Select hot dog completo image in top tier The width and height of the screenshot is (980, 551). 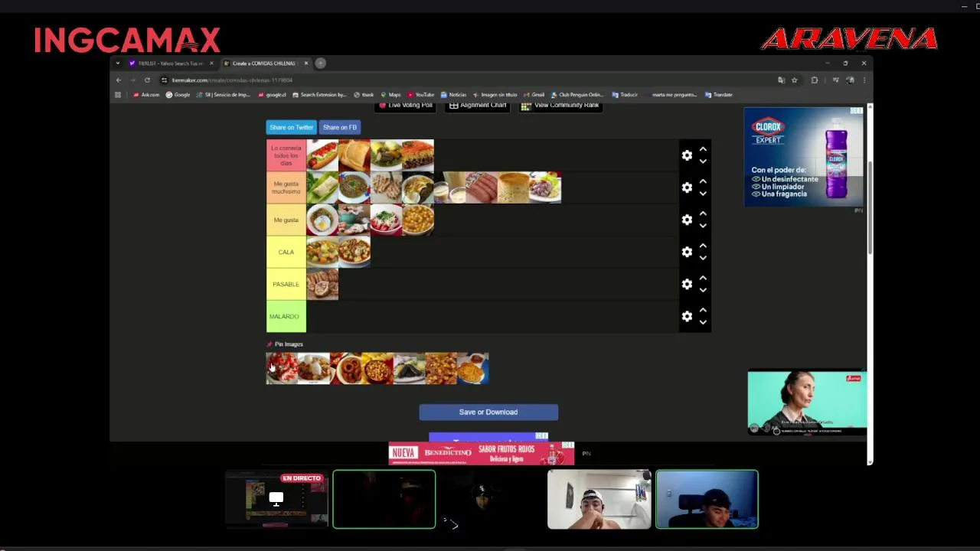tap(322, 155)
